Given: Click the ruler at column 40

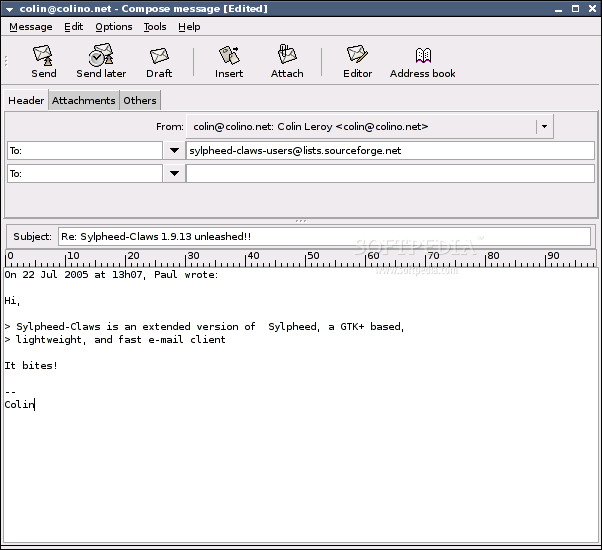Looking at the screenshot, I should pyautogui.click(x=246, y=258).
